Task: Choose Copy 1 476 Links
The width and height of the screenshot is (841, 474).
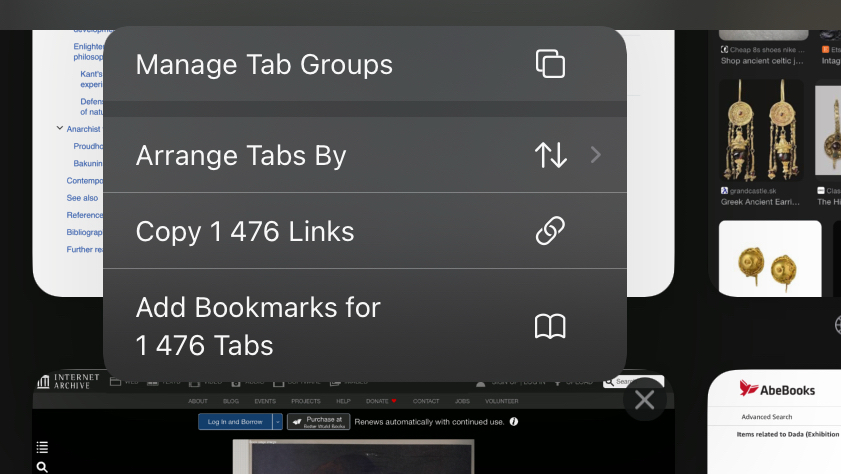Action: [245, 232]
